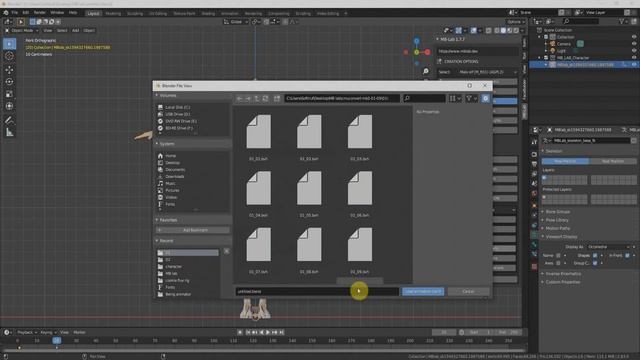Toggle the Group Colors checkbox

point(595,263)
